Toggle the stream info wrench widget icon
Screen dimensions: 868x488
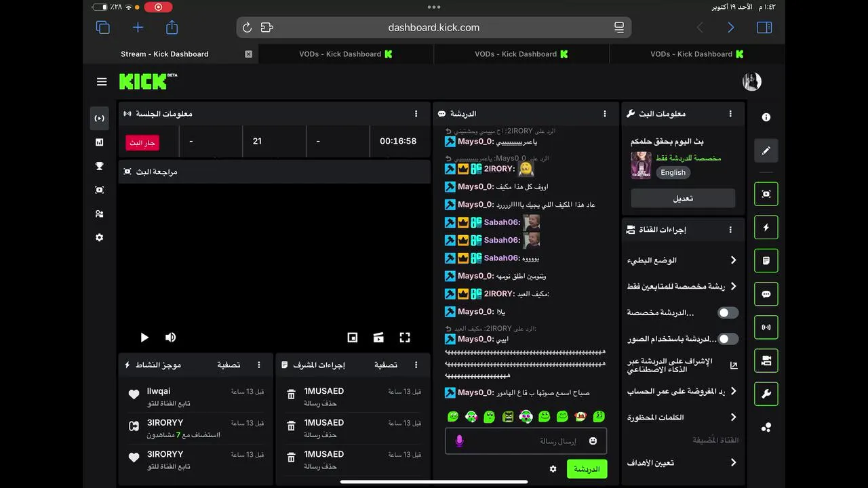point(766,394)
